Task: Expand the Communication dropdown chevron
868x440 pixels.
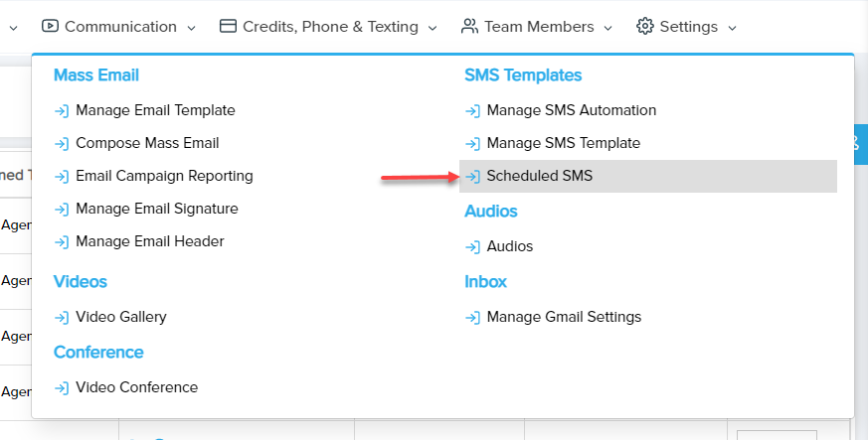Action: (x=192, y=28)
